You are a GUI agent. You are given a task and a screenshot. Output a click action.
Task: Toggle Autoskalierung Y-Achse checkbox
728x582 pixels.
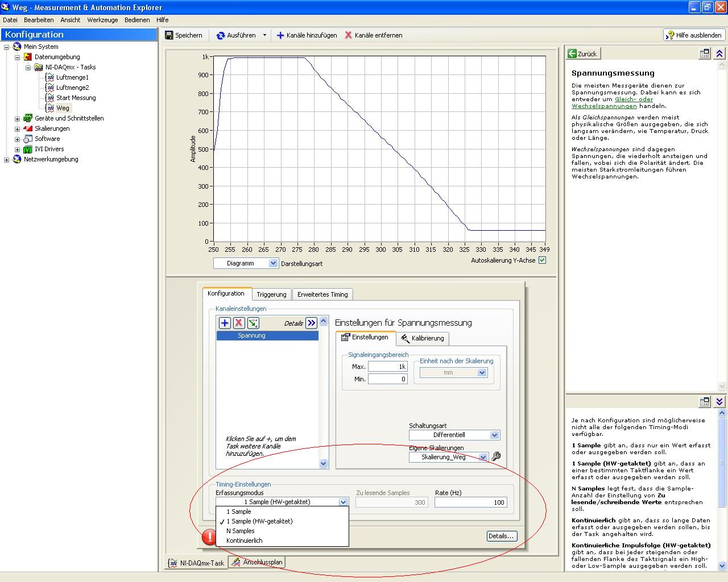pyautogui.click(x=542, y=260)
